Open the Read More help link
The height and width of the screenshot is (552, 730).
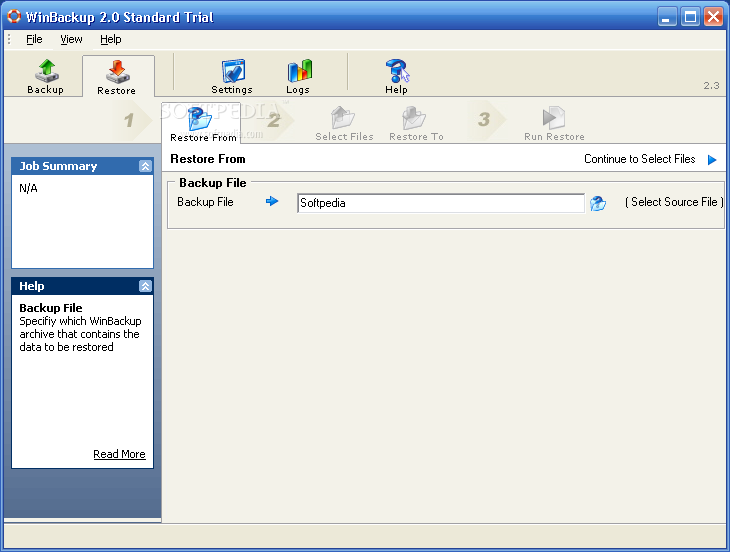tap(120, 454)
